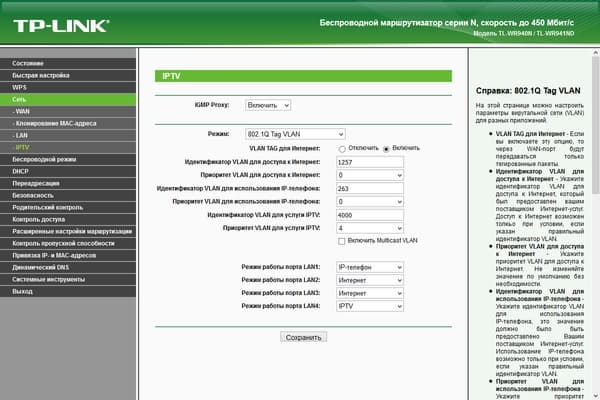
Task: Open Безопасность sidebar section
Action: (x=68, y=195)
